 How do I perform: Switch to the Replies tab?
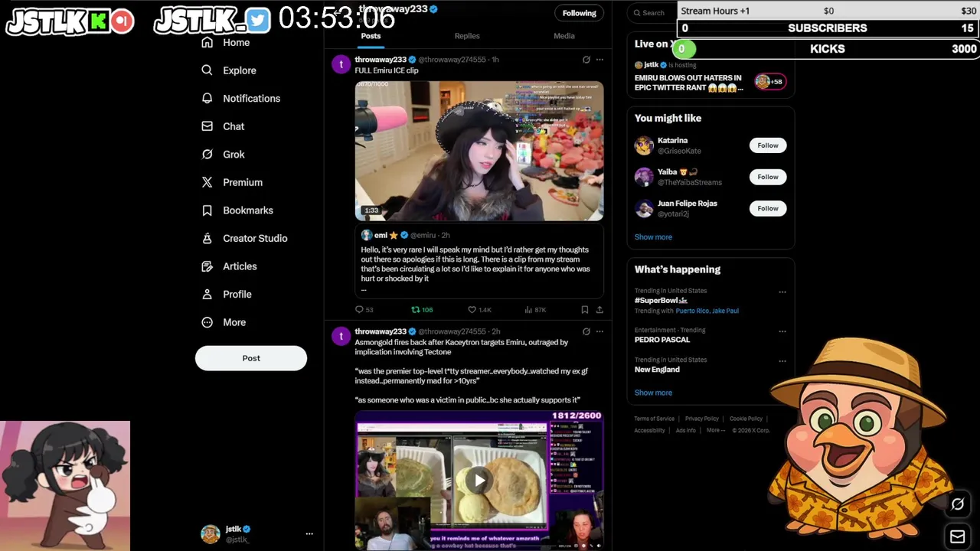(x=467, y=36)
